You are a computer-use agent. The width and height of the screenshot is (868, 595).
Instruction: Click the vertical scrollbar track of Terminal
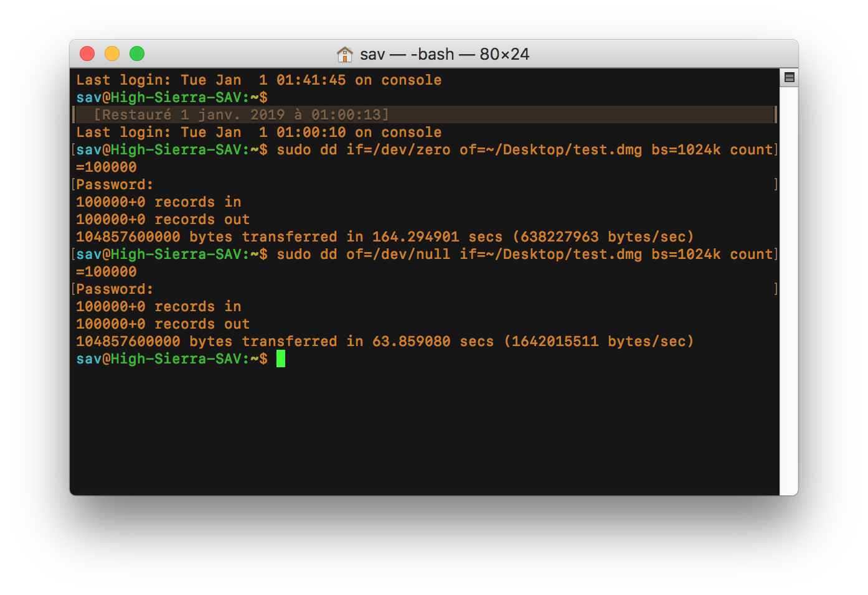tap(789, 291)
